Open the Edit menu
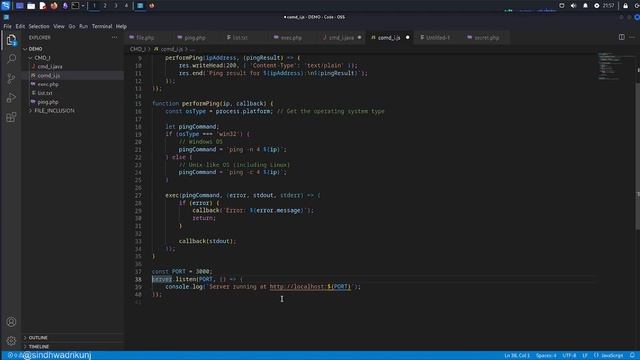 tap(20, 26)
